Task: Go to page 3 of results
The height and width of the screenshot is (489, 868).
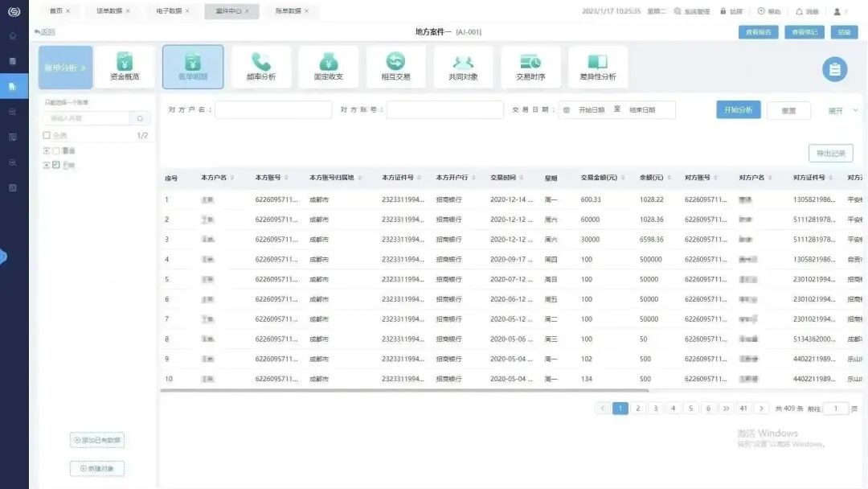Action: (x=655, y=408)
